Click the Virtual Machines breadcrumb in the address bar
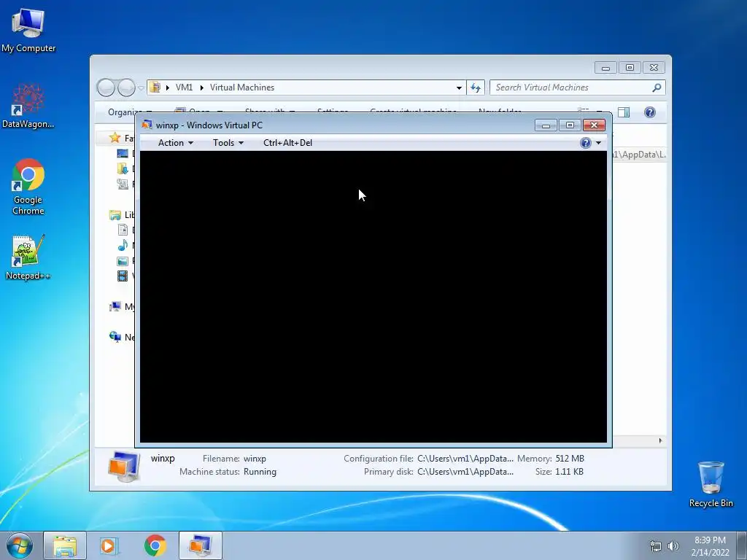The image size is (747, 560). (242, 87)
